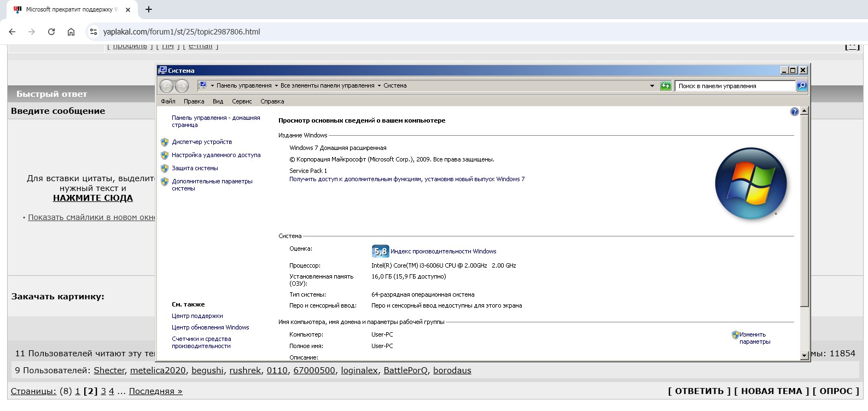Click the Система window title bar icon
Image resolution: width=868 pixels, height=411 pixels.
[162, 70]
